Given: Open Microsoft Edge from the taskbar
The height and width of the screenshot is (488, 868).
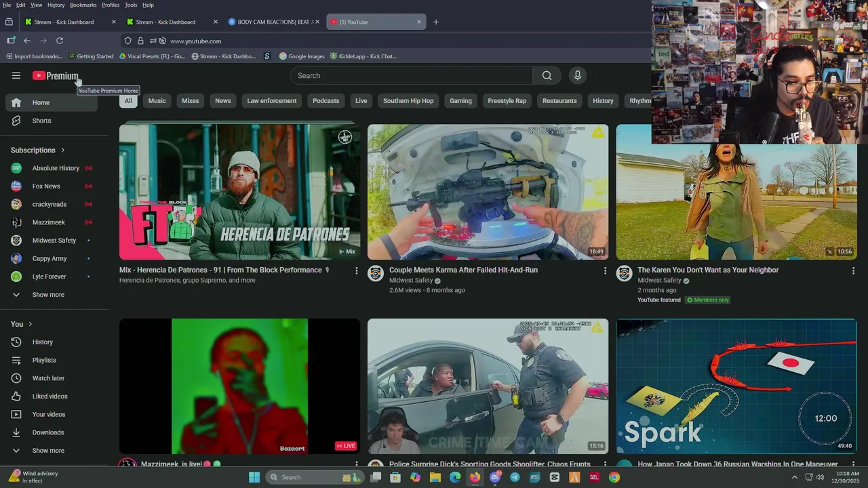Looking at the screenshot, I should pyautogui.click(x=455, y=477).
